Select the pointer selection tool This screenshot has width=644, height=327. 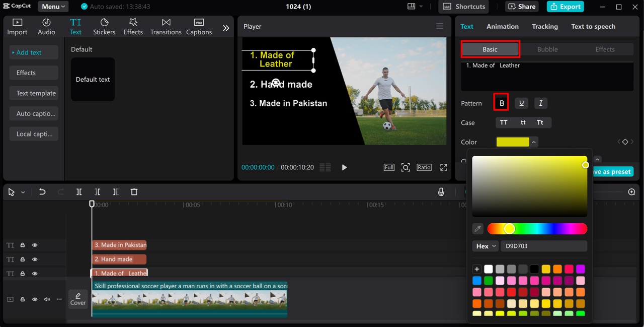pyautogui.click(x=12, y=192)
